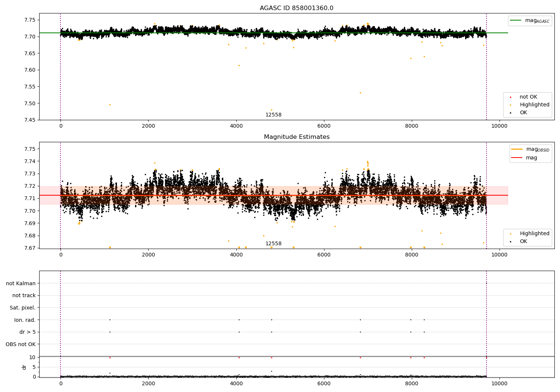Click the '12558' label in the top plot
560x392 pixels.
point(273,115)
